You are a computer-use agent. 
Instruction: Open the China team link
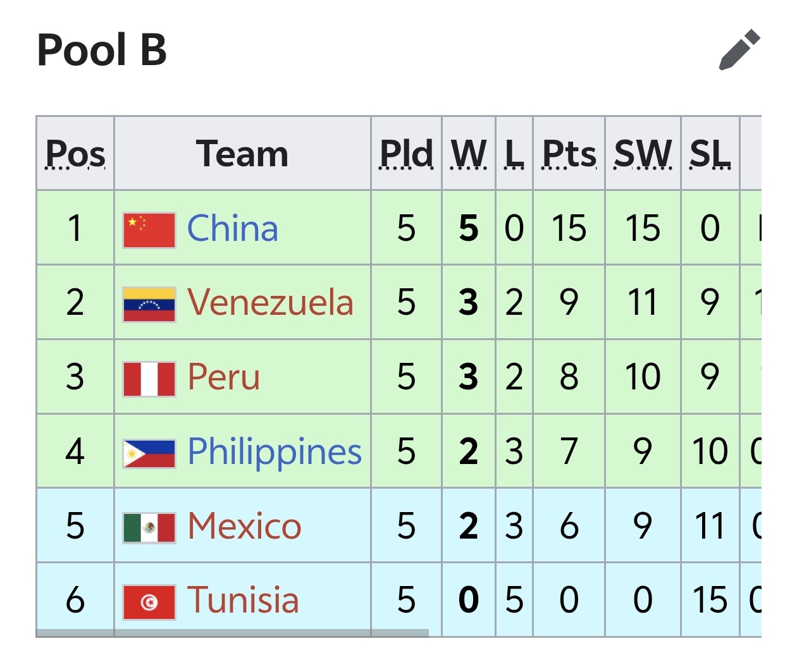232,228
